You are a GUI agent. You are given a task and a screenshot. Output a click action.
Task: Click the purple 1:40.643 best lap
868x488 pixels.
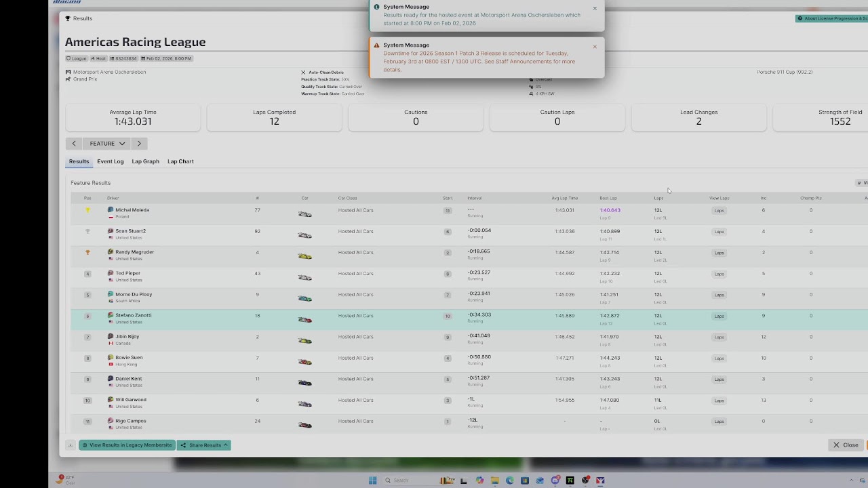point(610,210)
